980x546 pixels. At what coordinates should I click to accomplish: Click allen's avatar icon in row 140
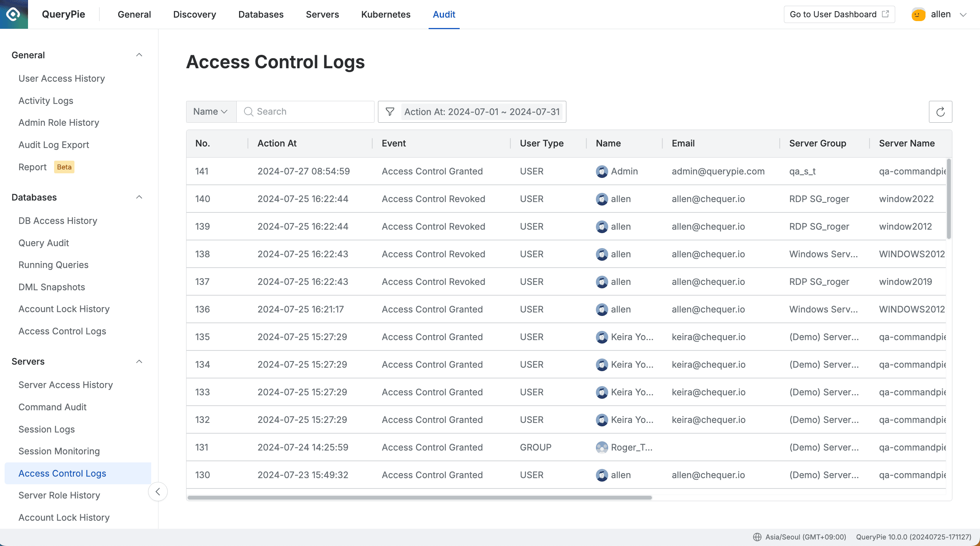[x=602, y=199]
